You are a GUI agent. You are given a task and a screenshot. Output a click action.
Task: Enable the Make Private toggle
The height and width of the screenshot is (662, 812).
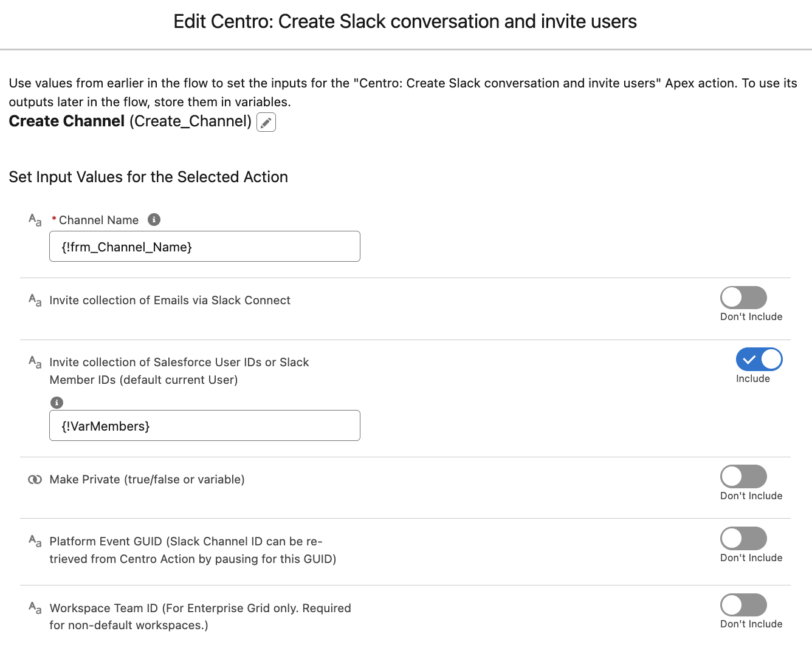coord(743,477)
